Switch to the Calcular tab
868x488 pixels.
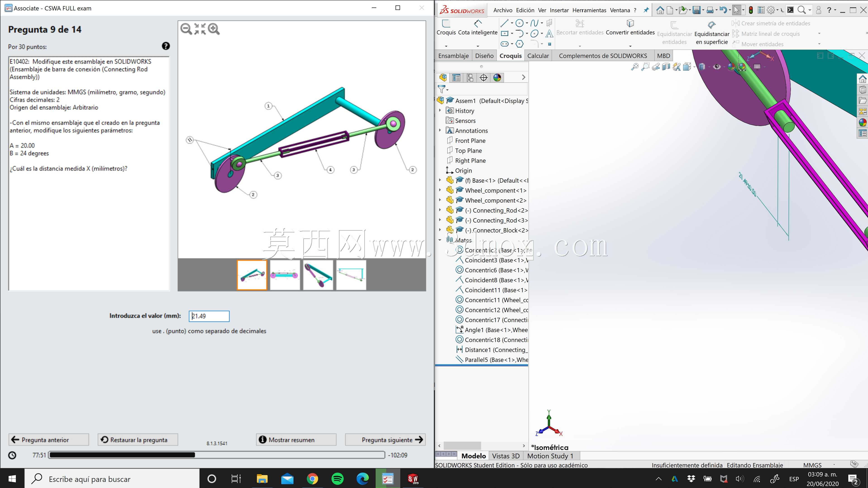coord(538,56)
